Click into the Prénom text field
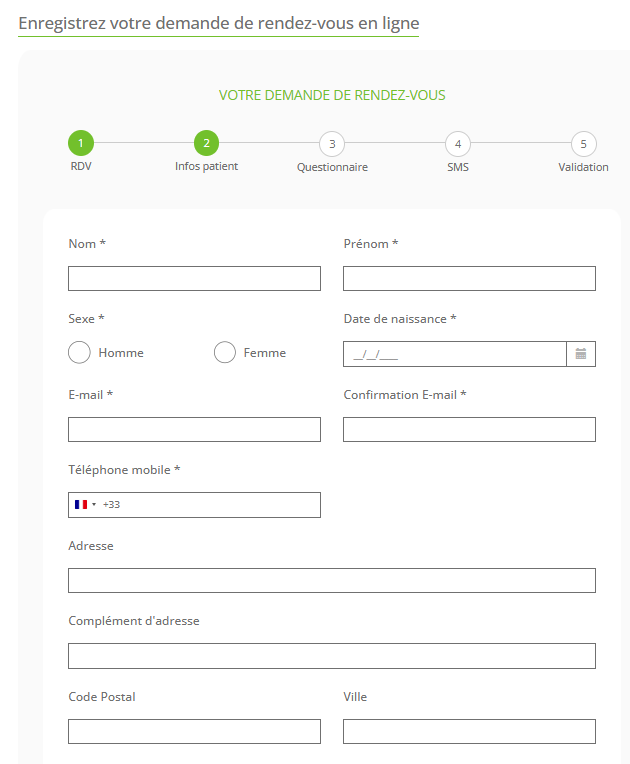The image size is (630, 764). (x=469, y=279)
